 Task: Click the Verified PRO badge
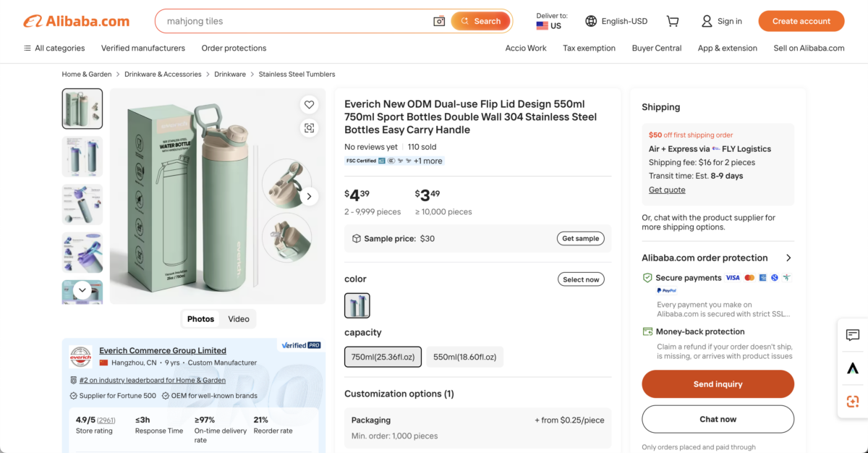coord(301,345)
